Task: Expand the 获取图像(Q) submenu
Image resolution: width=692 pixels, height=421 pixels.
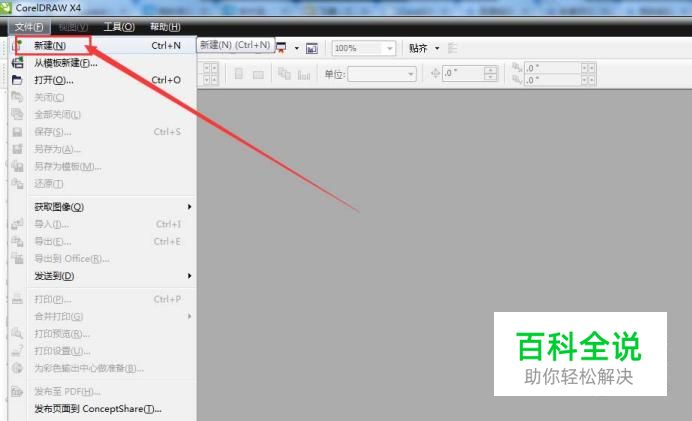Action: tap(102, 207)
